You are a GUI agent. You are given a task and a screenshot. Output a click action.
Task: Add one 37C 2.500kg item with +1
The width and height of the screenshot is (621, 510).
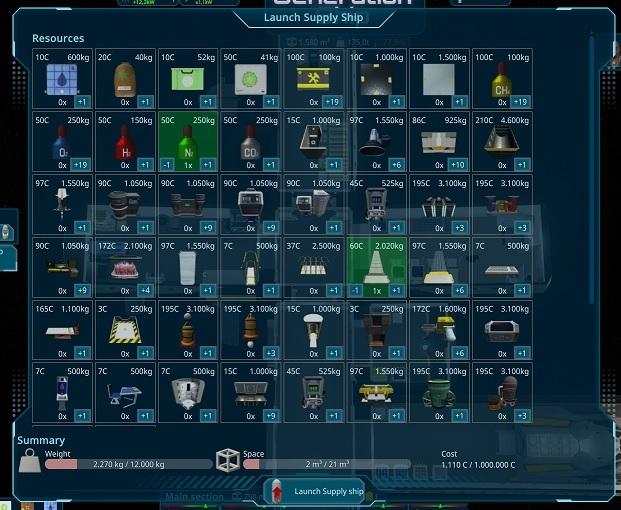333,290
